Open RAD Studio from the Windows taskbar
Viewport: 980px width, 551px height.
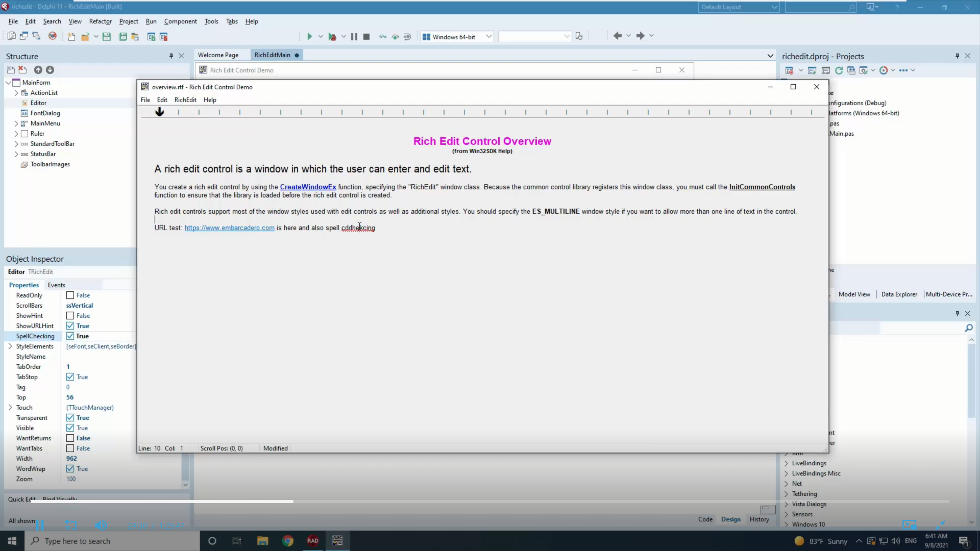coord(313,541)
